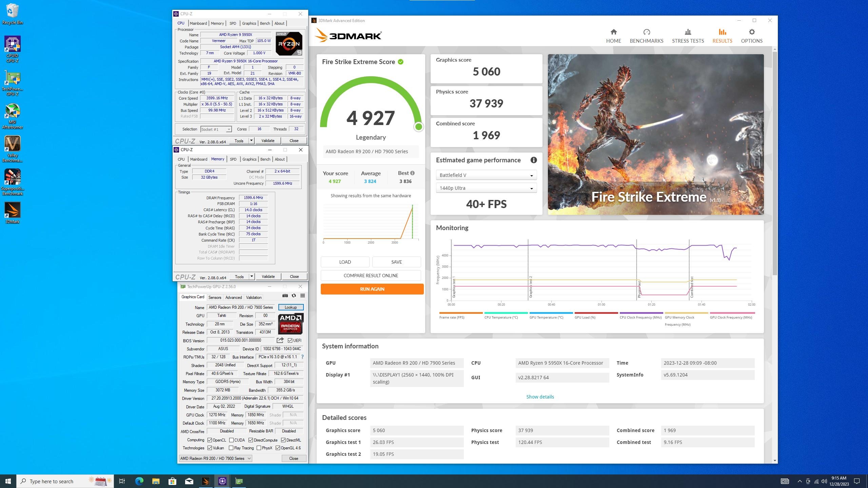868x488 pixels.
Task: Toggle the OpenGL 4.6 checkbox
Action: coord(278,448)
